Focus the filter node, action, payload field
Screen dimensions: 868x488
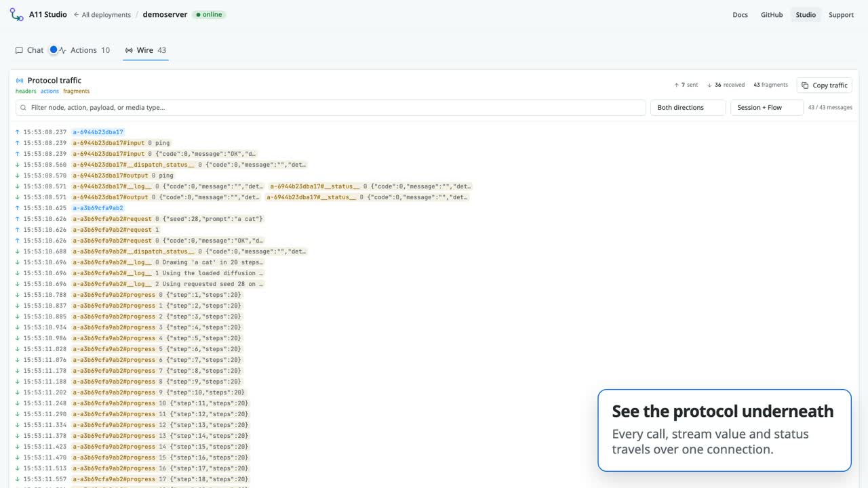(331, 108)
